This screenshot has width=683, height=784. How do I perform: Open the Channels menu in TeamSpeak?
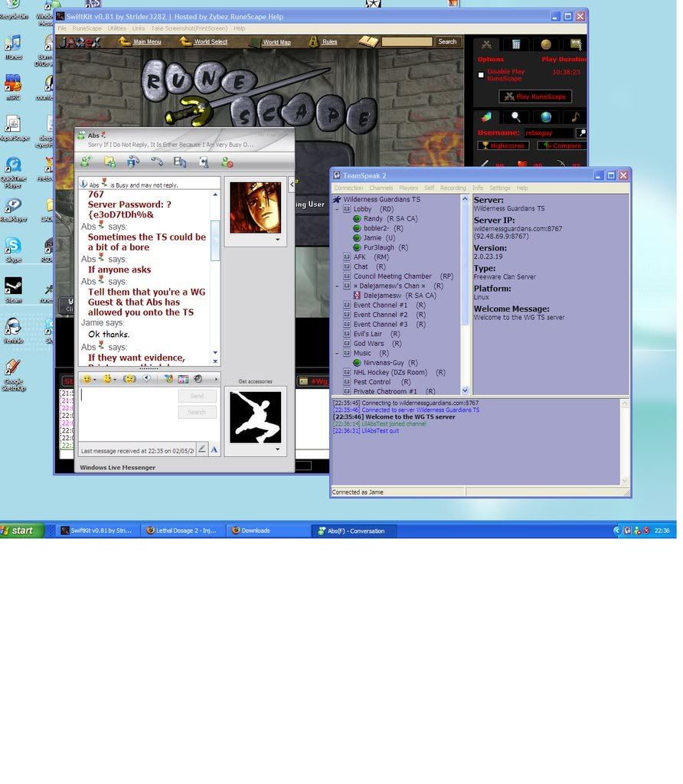coord(381,188)
